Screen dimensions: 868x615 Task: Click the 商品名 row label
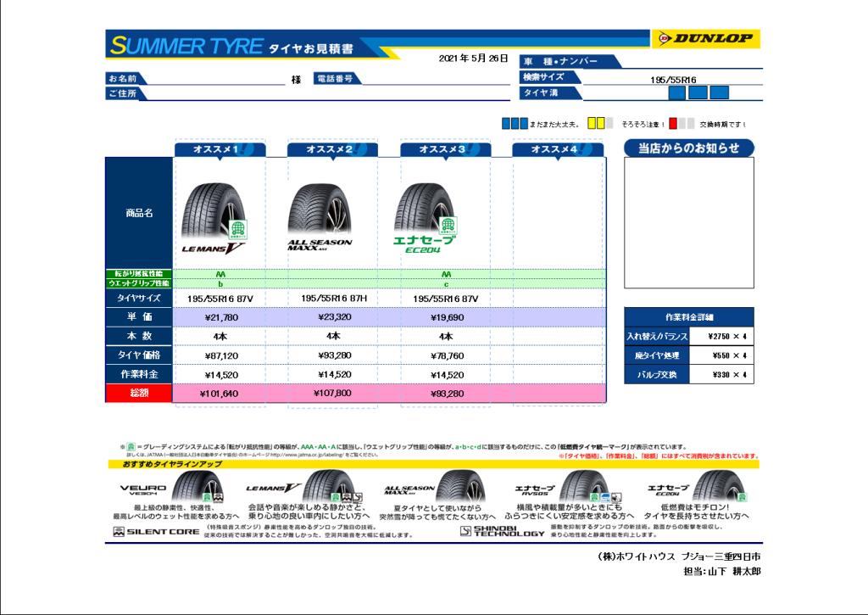(x=139, y=213)
